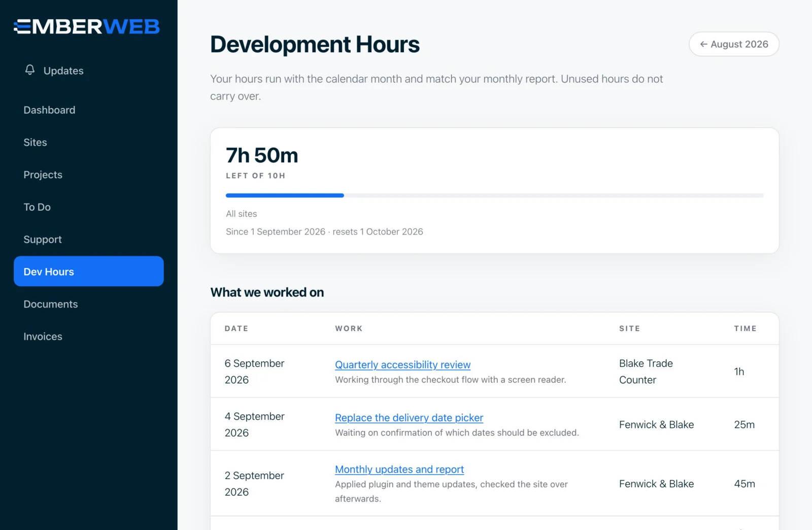Click the 4 September 2026 date cell
812x530 pixels.
click(254, 424)
